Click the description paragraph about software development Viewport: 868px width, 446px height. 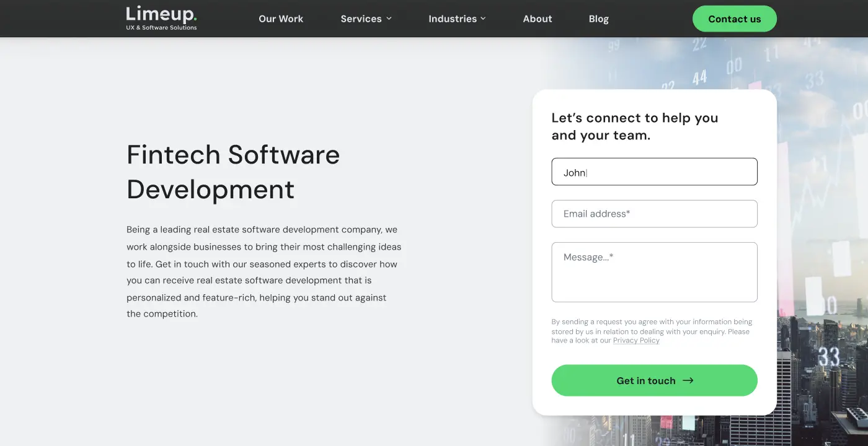click(263, 272)
